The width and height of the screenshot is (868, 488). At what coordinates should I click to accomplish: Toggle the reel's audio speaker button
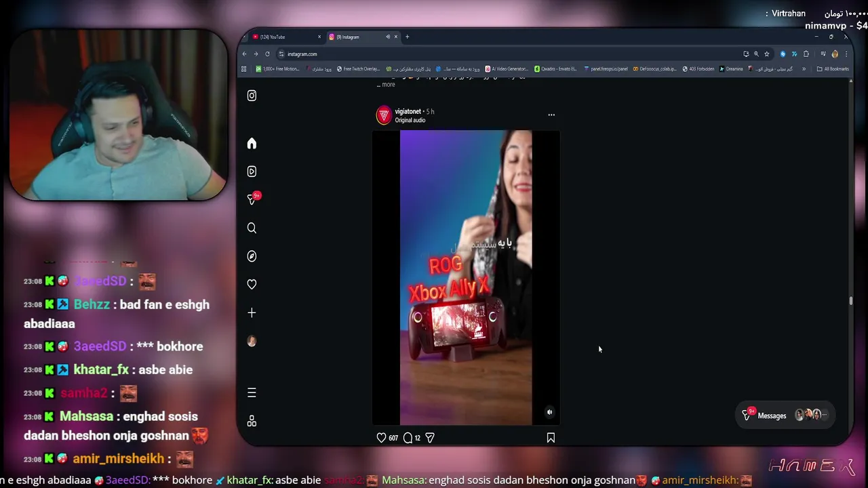(550, 412)
